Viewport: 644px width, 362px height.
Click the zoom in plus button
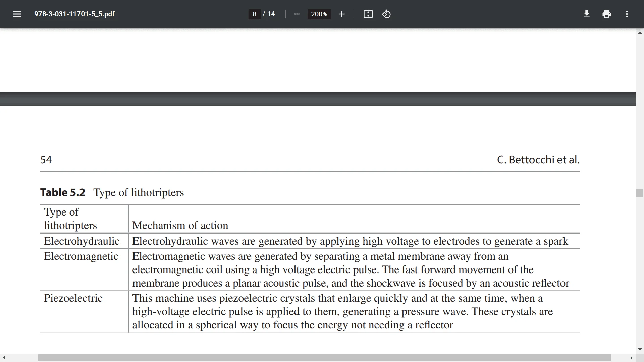tap(341, 14)
